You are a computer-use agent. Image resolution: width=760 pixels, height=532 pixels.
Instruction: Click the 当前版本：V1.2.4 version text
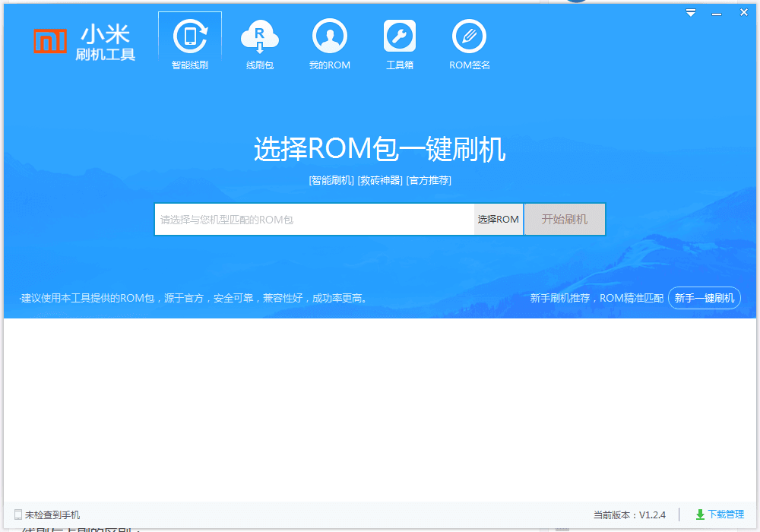click(x=629, y=515)
